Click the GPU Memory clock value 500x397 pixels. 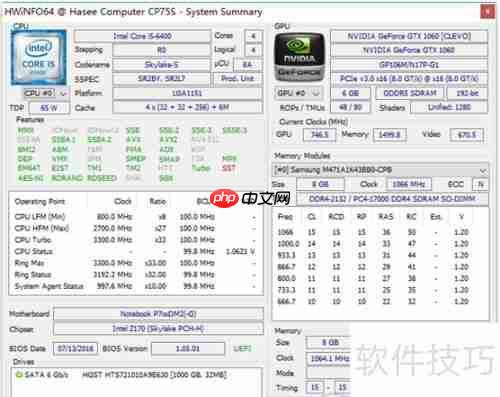[x=389, y=135]
